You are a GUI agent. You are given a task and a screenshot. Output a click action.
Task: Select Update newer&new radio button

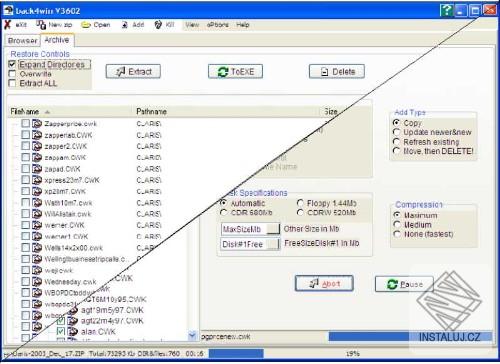click(x=396, y=132)
